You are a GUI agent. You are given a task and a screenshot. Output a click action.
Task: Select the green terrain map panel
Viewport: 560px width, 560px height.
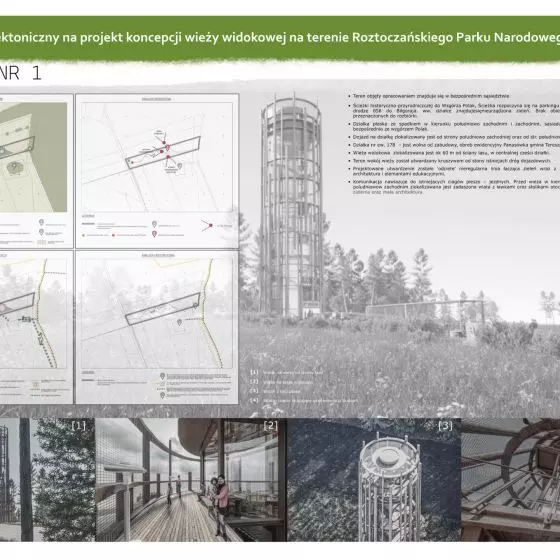pyautogui.click(x=33, y=157)
